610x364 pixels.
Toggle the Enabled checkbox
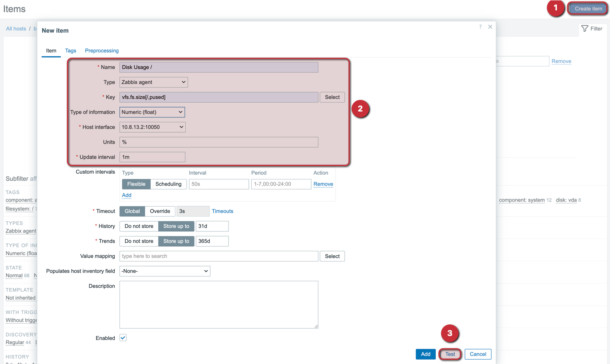pos(123,338)
